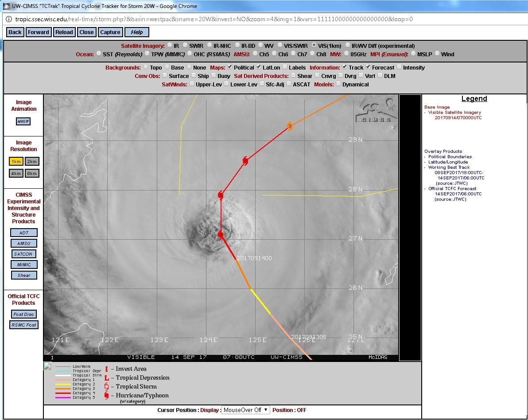Click the red typhoon marker near 27N
The image size is (528, 420).
click(x=221, y=234)
